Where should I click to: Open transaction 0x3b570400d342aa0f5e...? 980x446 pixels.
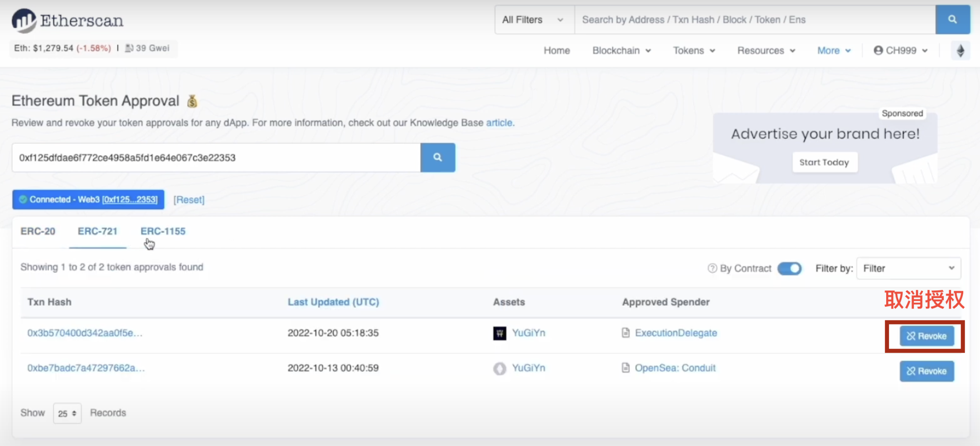pyautogui.click(x=85, y=333)
